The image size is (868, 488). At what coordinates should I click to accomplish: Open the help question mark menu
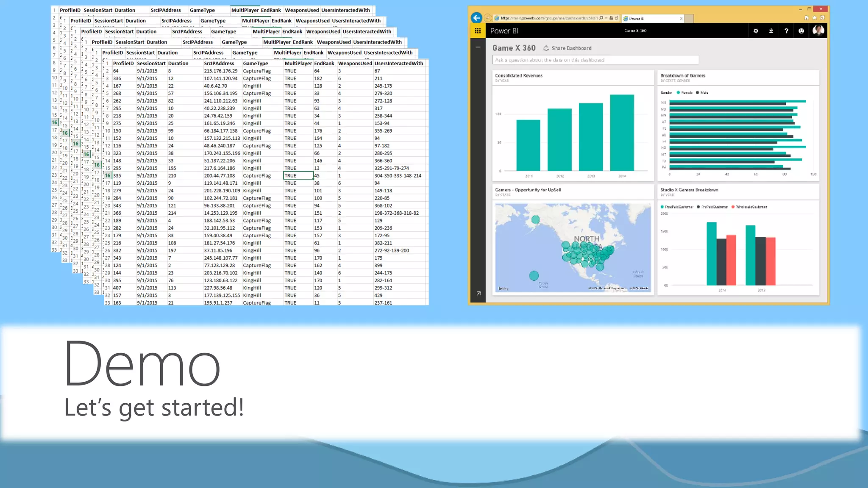[786, 31]
